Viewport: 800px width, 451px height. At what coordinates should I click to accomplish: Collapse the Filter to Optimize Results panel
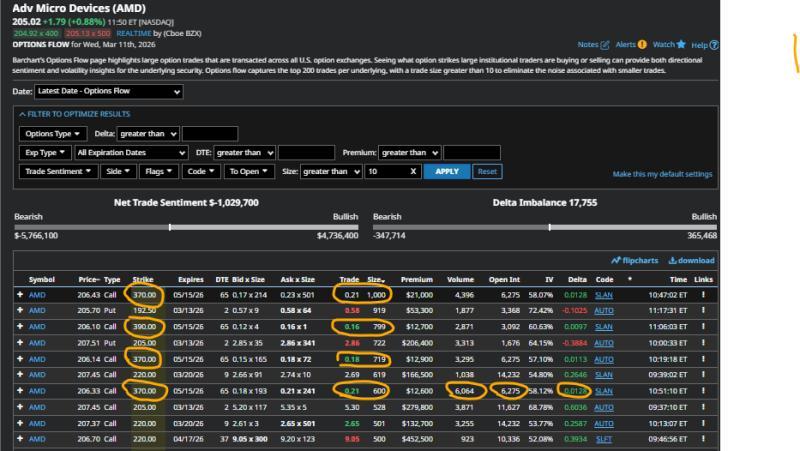[x=22, y=114]
